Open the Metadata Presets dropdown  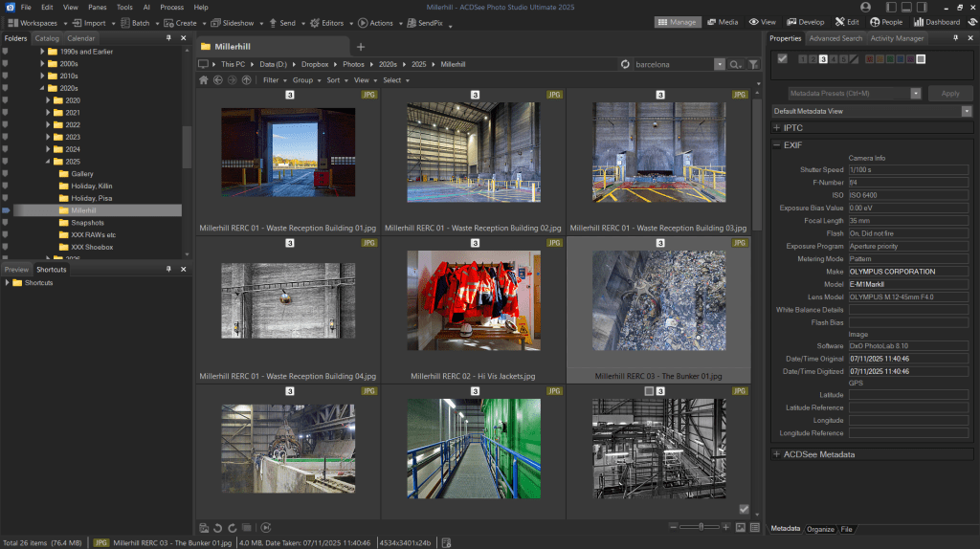916,94
